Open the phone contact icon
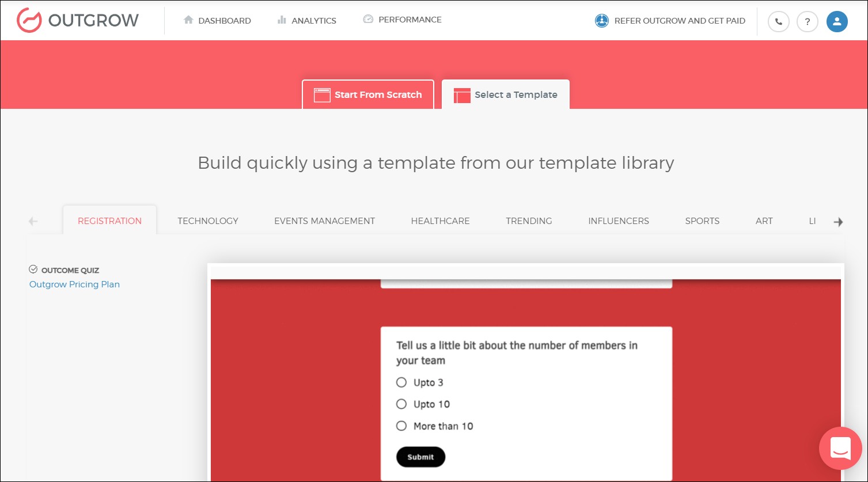This screenshot has width=868, height=482. (778, 22)
